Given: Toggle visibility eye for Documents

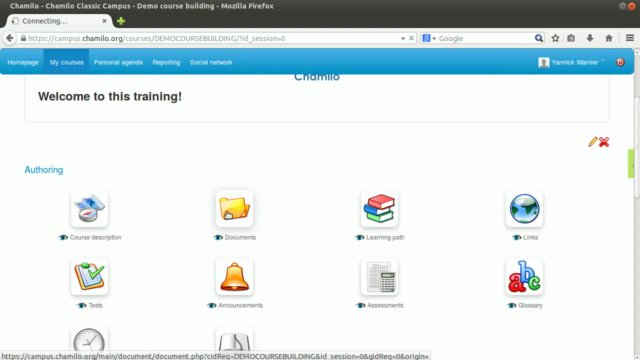Looking at the screenshot, I should point(218,238).
